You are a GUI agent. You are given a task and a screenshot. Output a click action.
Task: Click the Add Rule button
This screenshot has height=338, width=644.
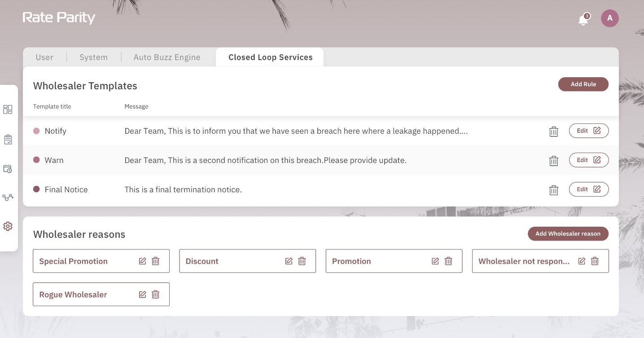tap(583, 84)
